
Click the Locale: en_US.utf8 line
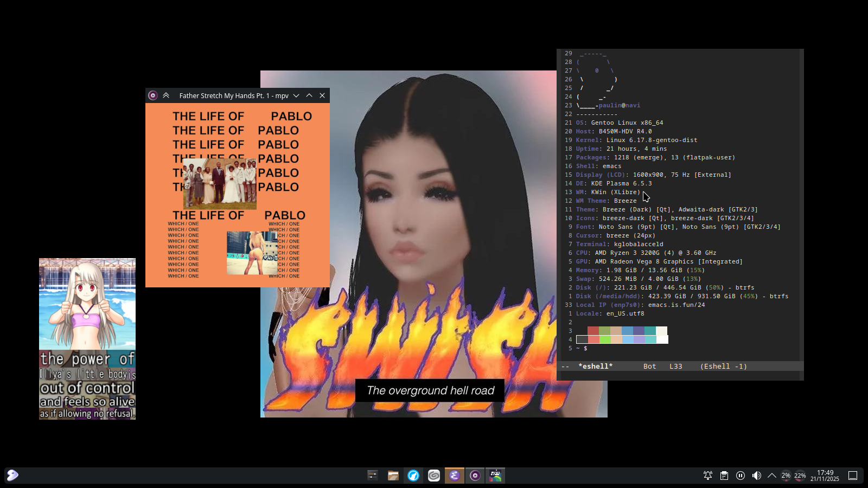610,313
